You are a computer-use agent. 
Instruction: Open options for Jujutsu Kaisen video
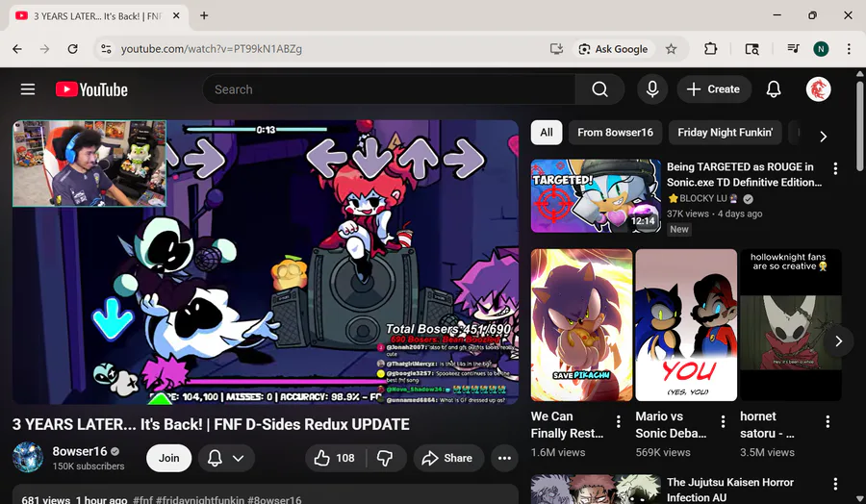pos(835,484)
